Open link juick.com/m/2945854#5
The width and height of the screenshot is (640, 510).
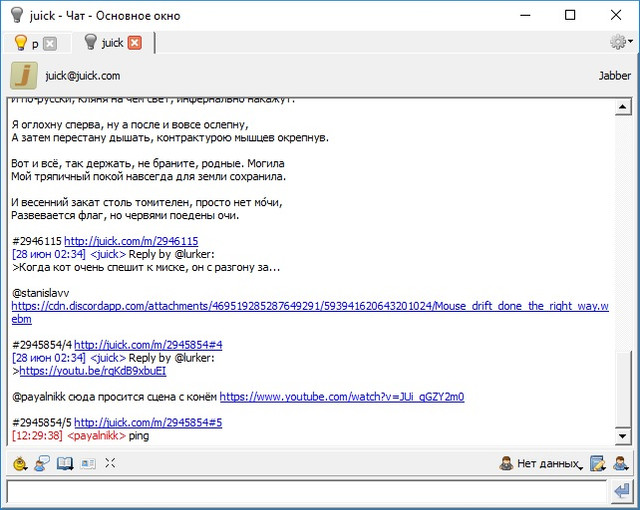[148, 423]
